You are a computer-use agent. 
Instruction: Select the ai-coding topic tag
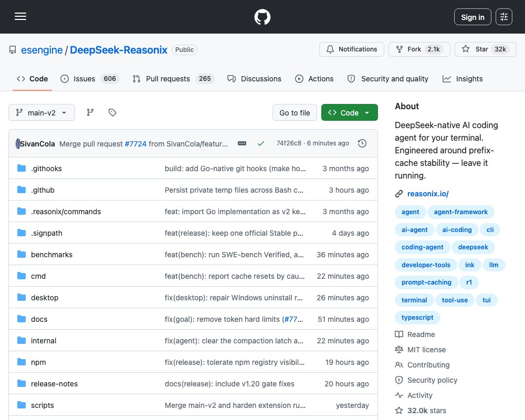(457, 230)
